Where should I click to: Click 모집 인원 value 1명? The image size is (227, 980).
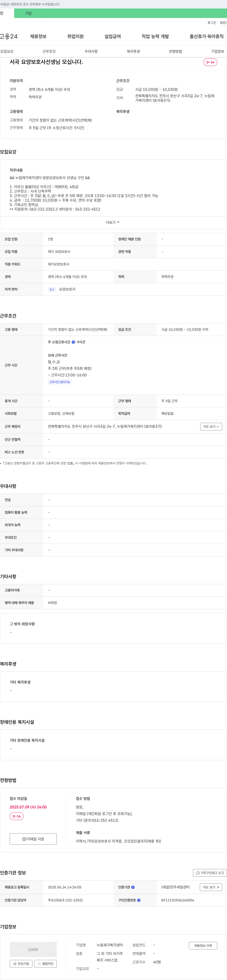(x=50, y=239)
